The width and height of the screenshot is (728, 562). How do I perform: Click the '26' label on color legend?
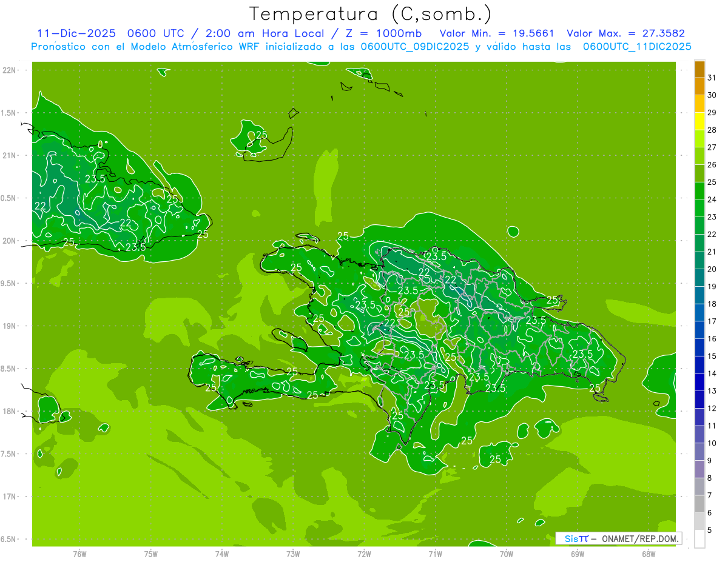tap(712, 165)
